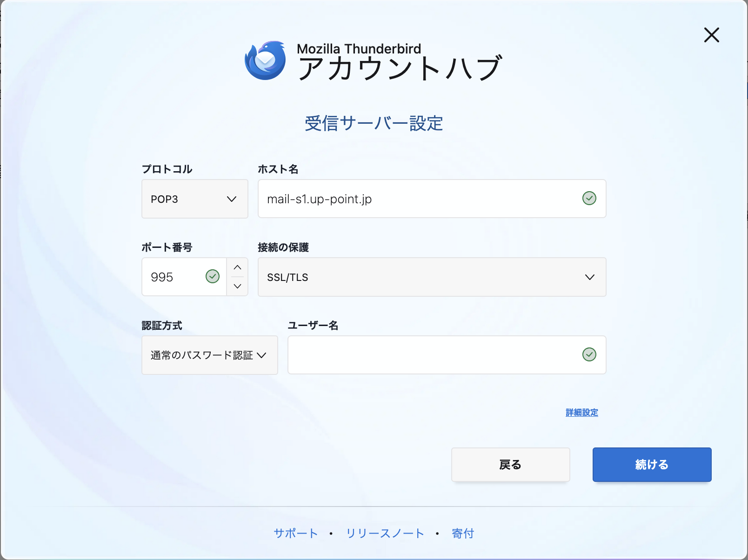Click the ポート番号 label
The width and height of the screenshot is (748, 560).
(x=167, y=247)
